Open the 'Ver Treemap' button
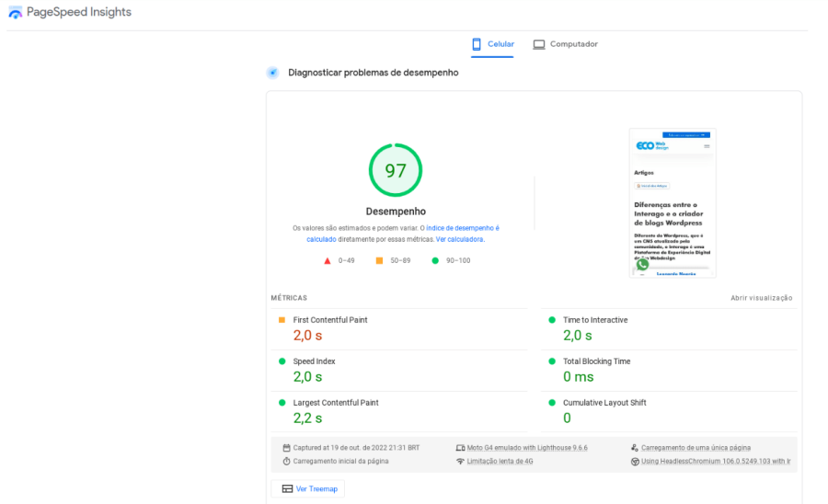This screenshot has width=828, height=504. 308,488
